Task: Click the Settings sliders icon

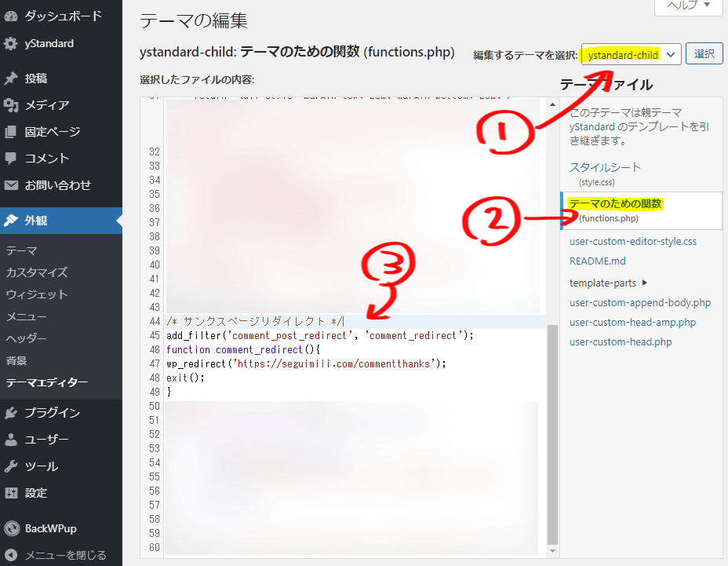Action: [x=11, y=493]
